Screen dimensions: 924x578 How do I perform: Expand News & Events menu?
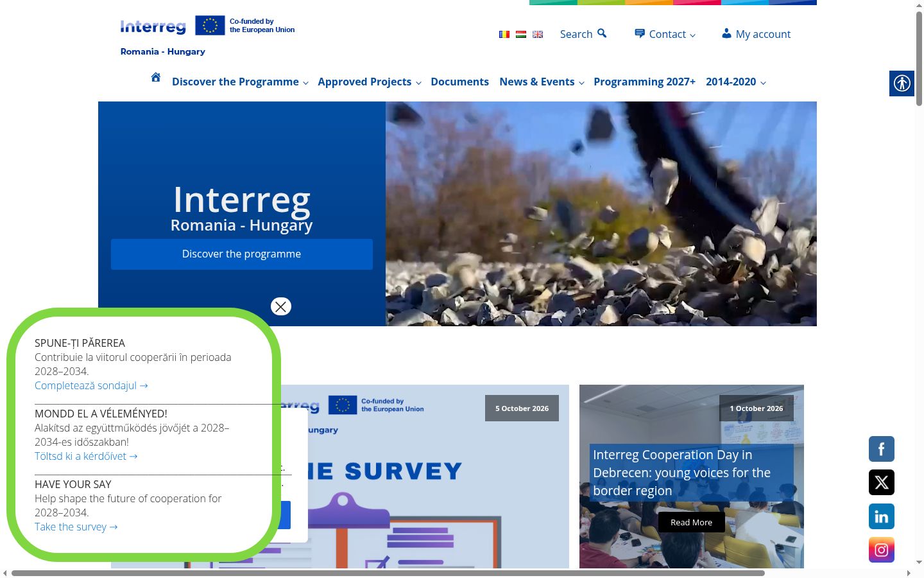point(542,82)
